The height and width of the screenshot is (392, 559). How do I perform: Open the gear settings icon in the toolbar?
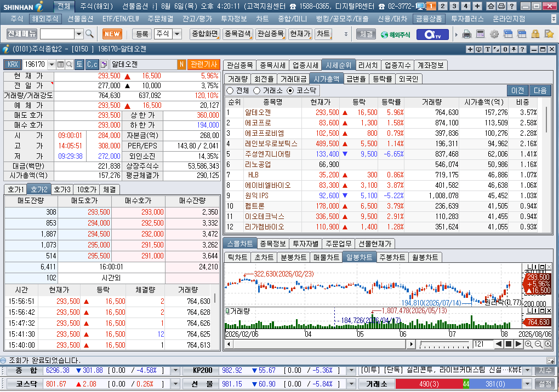tap(494, 34)
